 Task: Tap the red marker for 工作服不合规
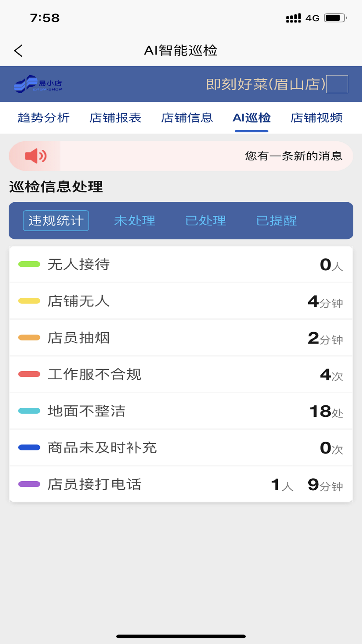[x=29, y=374]
